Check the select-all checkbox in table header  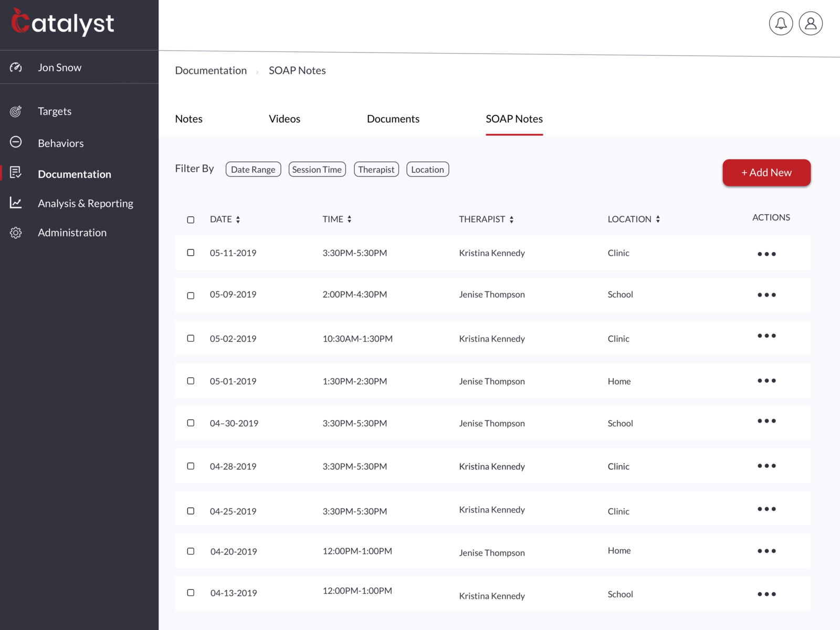click(191, 220)
